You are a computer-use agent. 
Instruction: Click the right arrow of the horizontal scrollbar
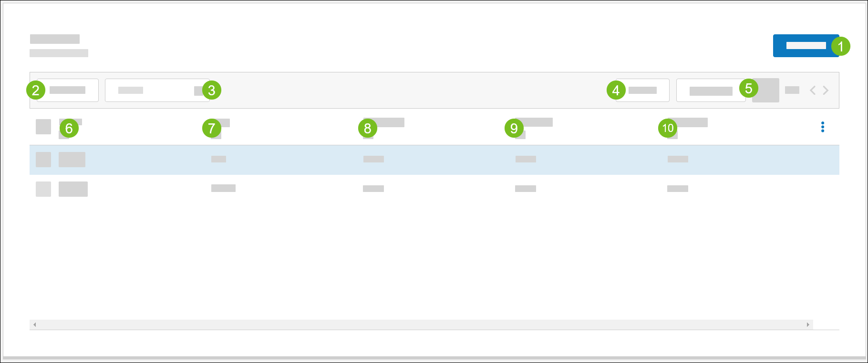click(808, 324)
